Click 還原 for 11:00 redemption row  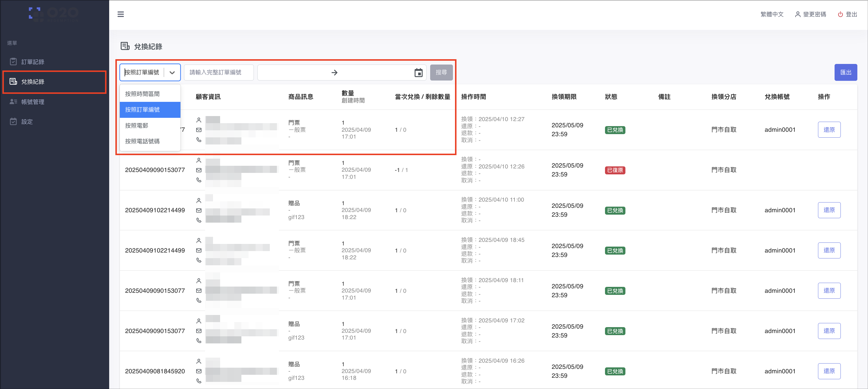click(829, 210)
